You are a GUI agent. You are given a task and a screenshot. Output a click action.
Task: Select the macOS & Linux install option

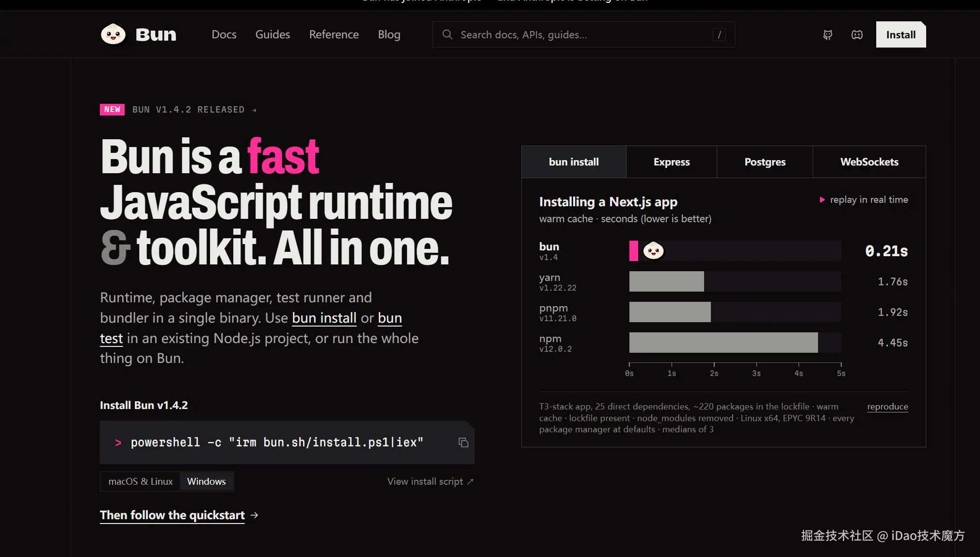[140, 481]
